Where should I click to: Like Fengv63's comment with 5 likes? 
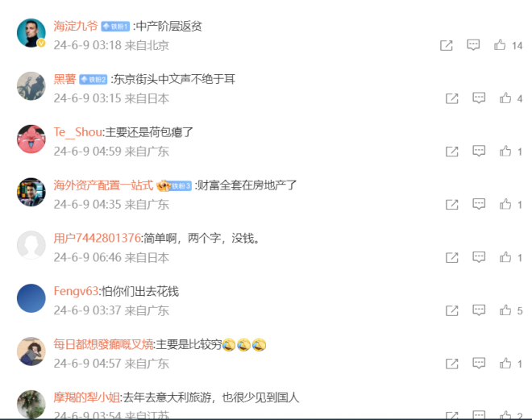click(505, 310)
